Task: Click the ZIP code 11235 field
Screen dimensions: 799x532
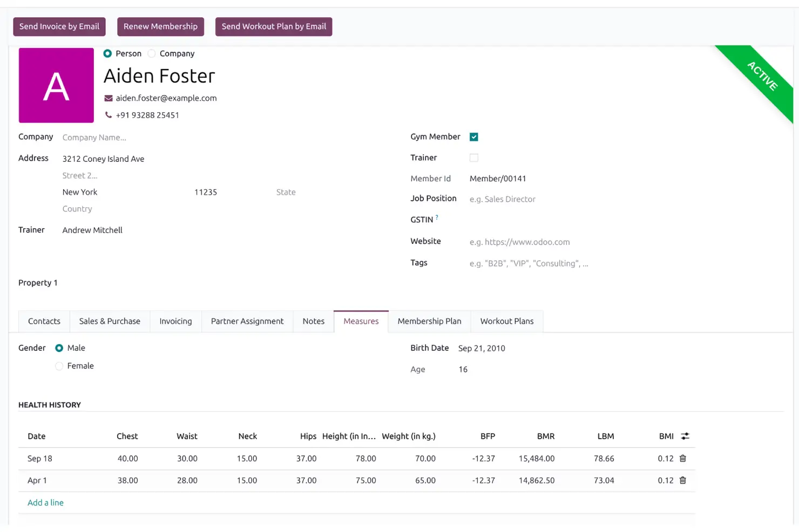Action: [206, 192]
